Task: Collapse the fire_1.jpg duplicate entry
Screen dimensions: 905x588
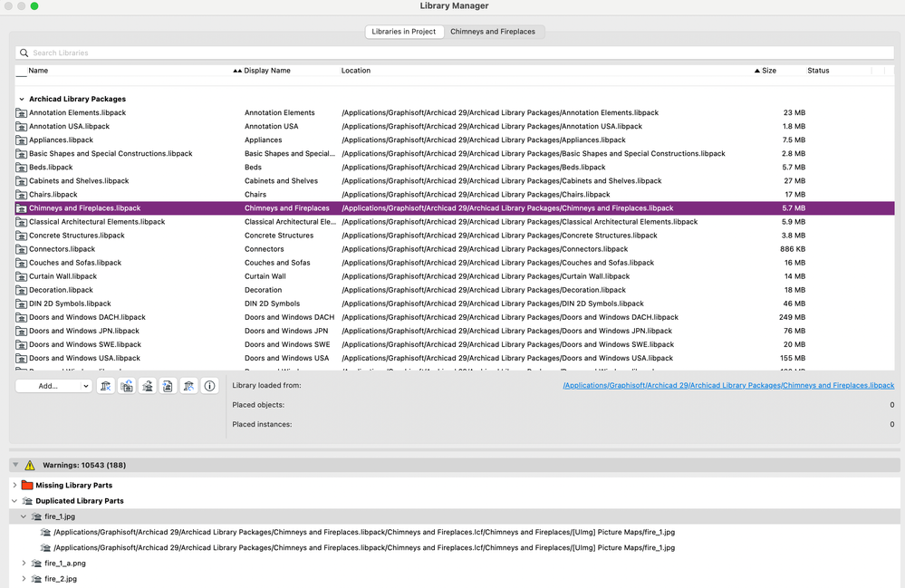Action: tap(24, 516)
